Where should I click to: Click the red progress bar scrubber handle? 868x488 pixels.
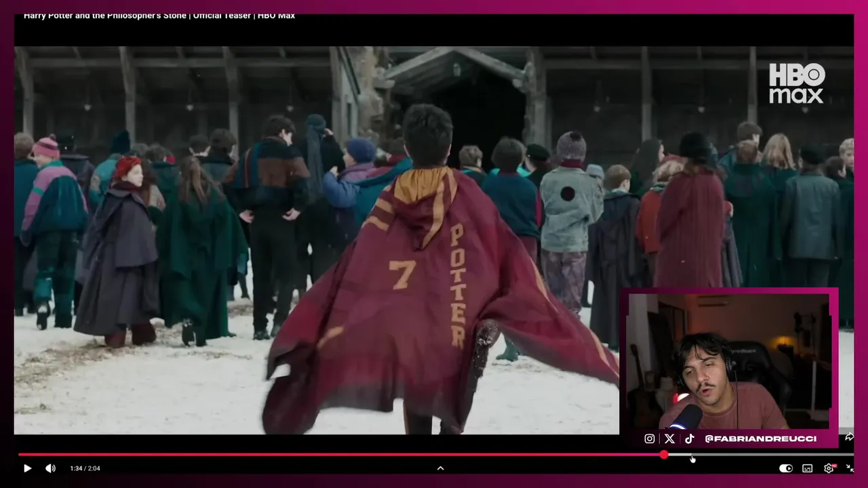[x=664, y=455]
